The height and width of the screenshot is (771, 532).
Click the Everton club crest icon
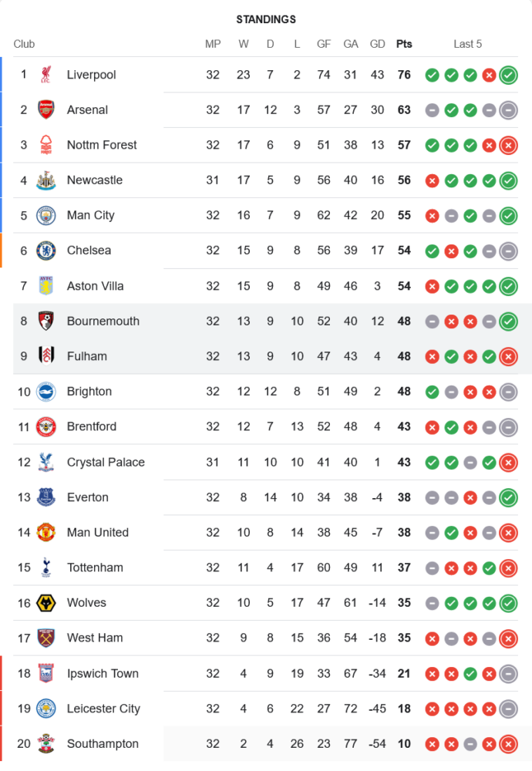click(46, 497)
